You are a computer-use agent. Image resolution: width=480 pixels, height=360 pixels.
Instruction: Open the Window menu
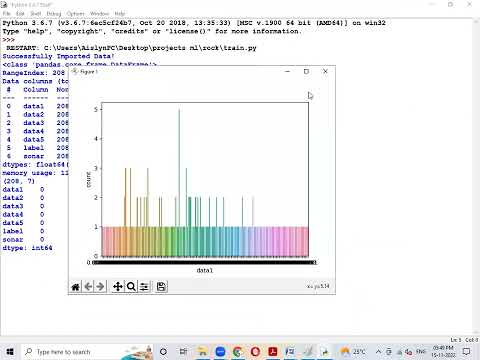(x=99, y=14)
